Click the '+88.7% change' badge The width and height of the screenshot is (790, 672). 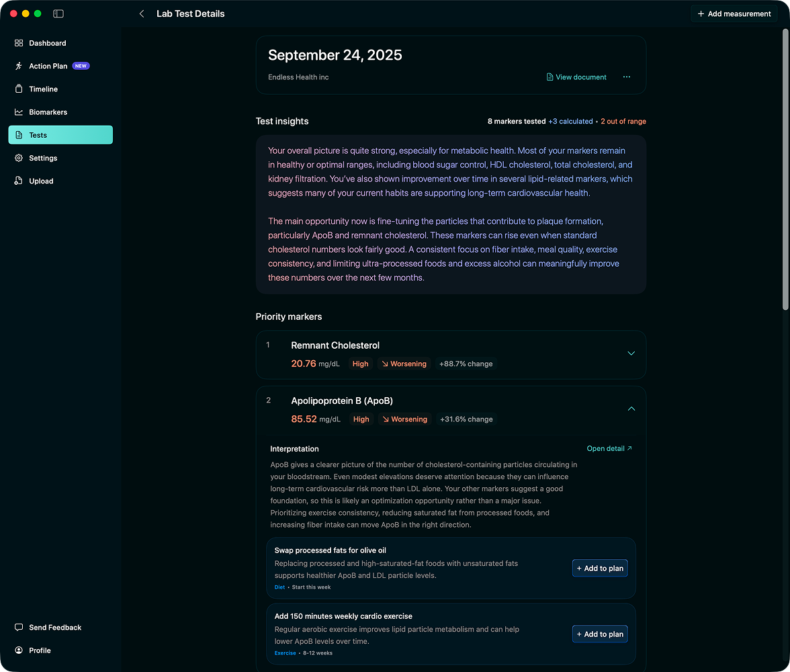coord(466,364)
